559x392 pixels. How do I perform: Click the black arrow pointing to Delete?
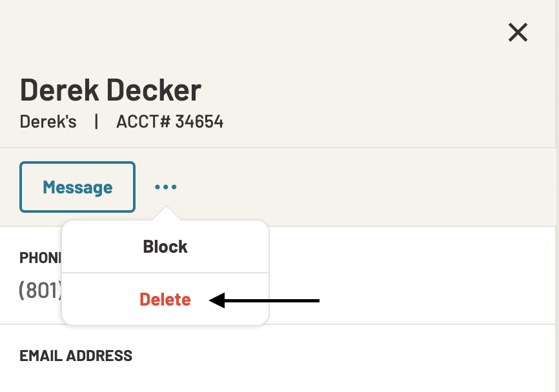(x=264, y=300)
